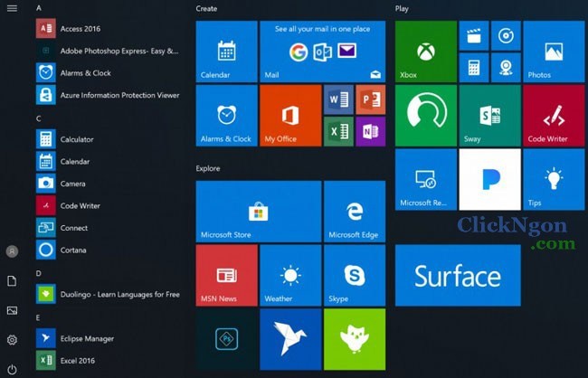Open Duolingo - Learn Languages for Free

pos(109,294)
